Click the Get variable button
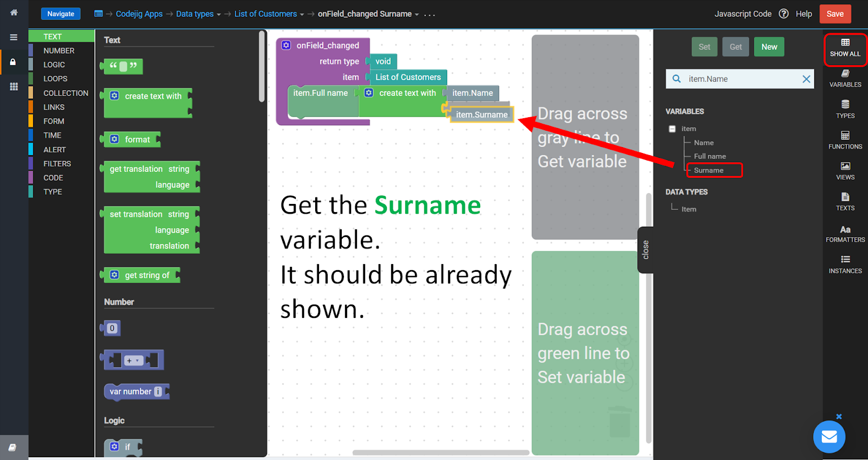 pyautogui.click(x=736, y=47)
